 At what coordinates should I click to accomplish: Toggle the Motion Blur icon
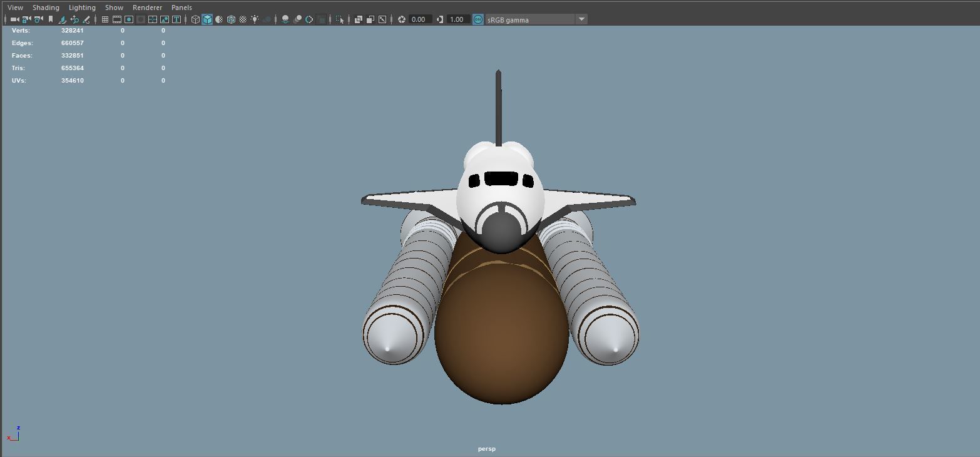tap(297, 19)
